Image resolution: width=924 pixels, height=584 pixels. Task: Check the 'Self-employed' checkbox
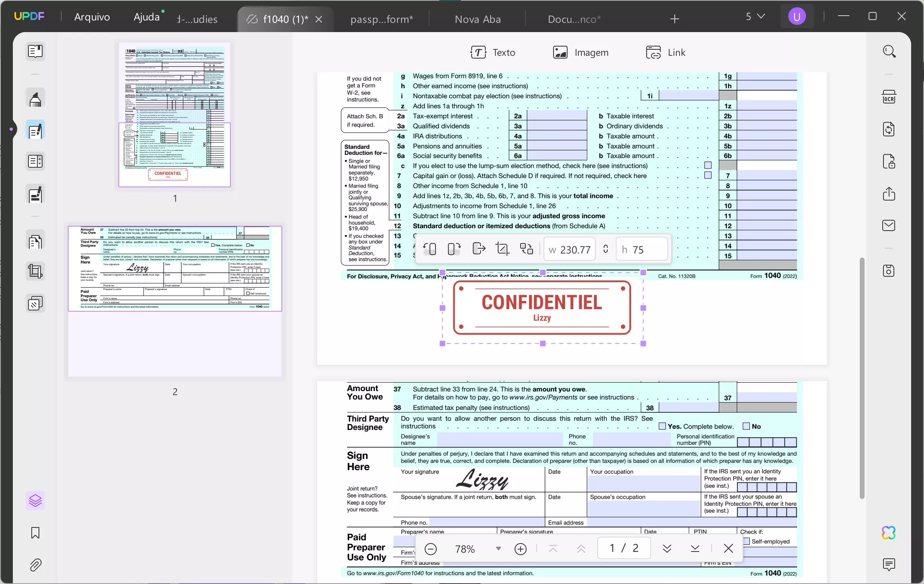click(x=747, y=541)
